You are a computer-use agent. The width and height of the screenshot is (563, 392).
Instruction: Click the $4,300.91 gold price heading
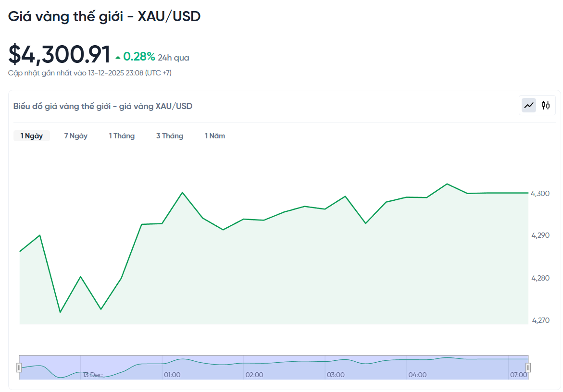point(59,54)
